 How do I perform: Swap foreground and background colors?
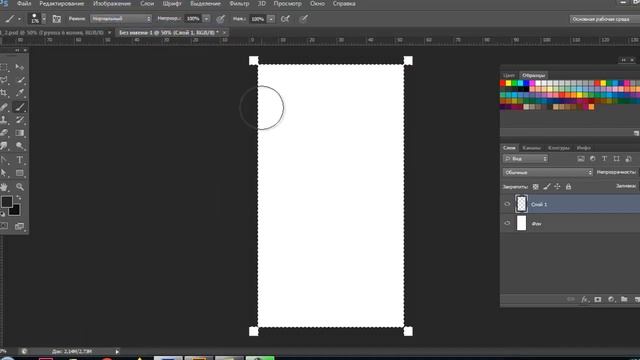tap(19, 198)
